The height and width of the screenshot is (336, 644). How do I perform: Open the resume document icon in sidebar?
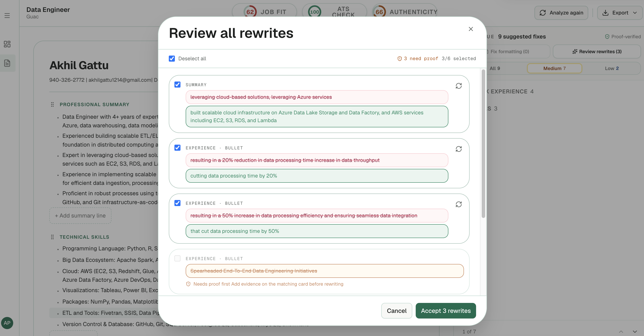tap(7, 63)
